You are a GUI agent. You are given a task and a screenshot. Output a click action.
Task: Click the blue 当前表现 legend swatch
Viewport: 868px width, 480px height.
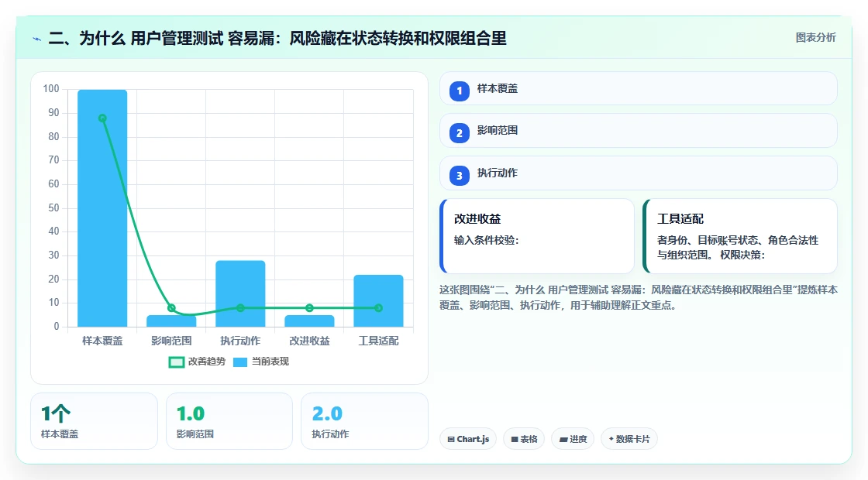(239, 362)
